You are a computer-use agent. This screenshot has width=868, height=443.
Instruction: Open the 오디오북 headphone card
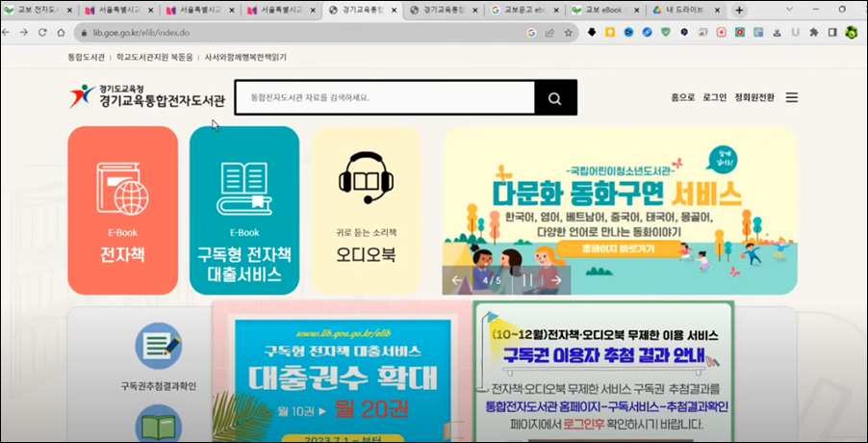(366, 210)
